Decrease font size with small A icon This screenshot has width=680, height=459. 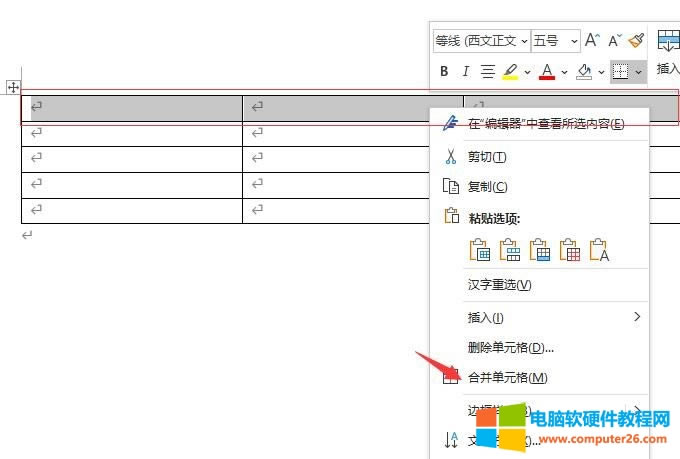(614, 41)
